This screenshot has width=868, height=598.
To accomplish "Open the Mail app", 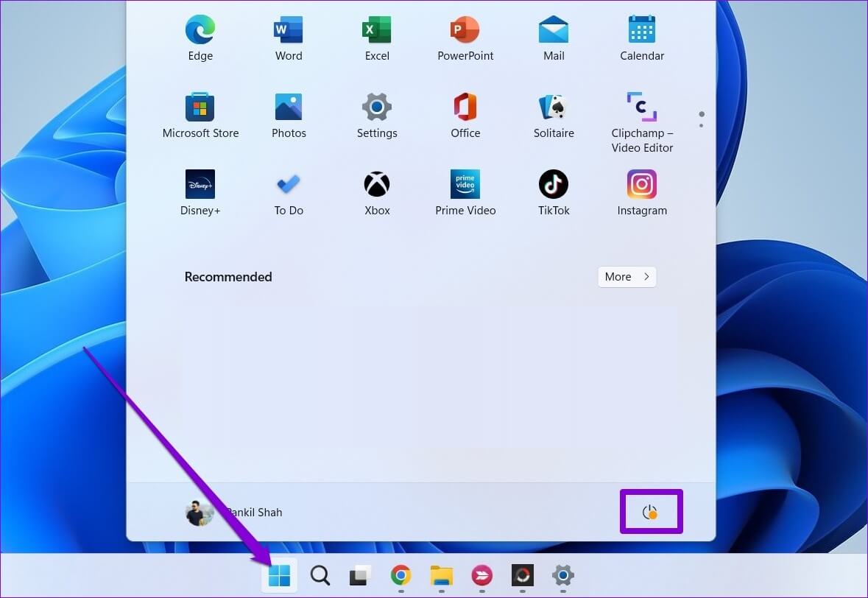I will (x=554, y=38).
